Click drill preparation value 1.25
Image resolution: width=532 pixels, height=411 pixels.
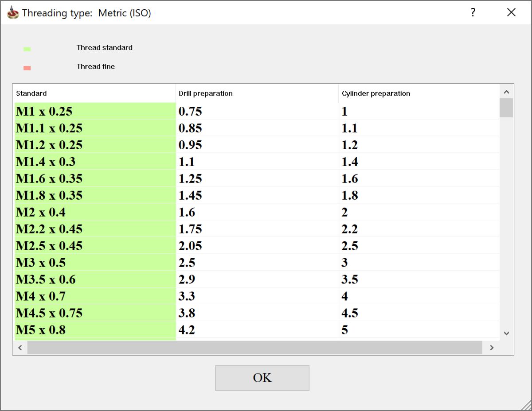[x=190, y=179]
